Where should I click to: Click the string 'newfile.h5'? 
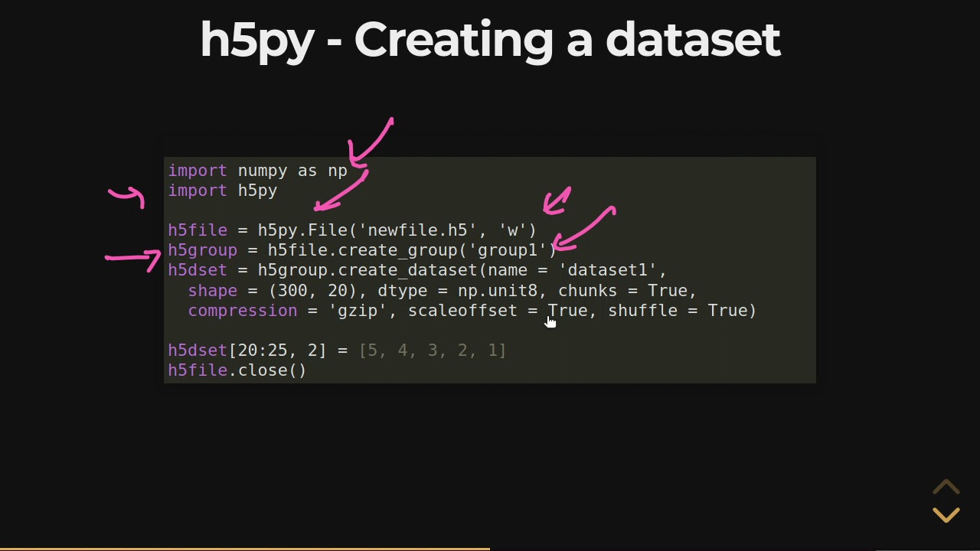[417, 230]
